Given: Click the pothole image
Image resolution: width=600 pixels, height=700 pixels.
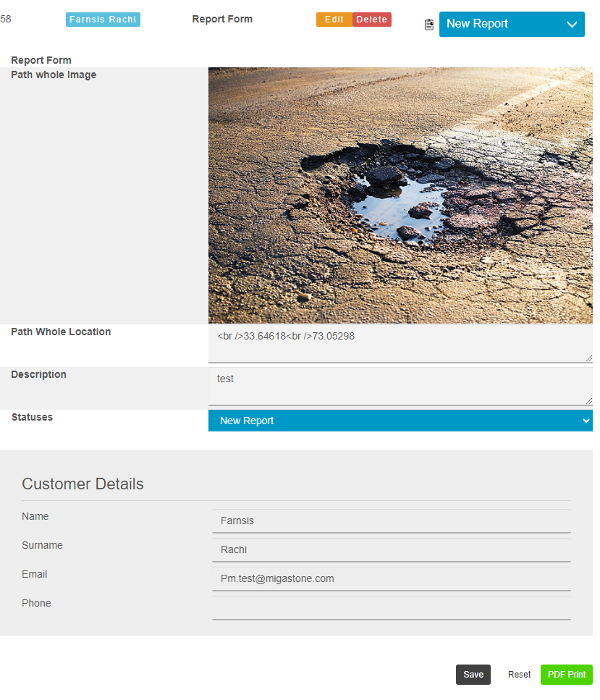Looking at the screenshot, I should point(400,195).
